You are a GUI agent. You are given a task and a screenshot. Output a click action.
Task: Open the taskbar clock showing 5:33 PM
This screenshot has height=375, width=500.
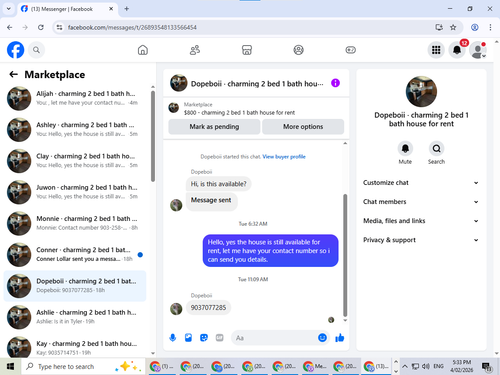(x=462, y=366)
